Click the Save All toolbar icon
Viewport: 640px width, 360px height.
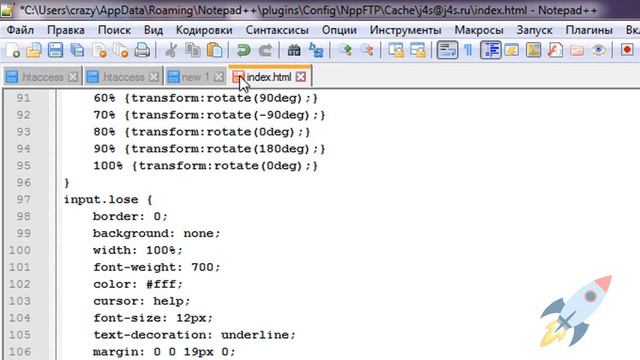click(x=77, y=50)
